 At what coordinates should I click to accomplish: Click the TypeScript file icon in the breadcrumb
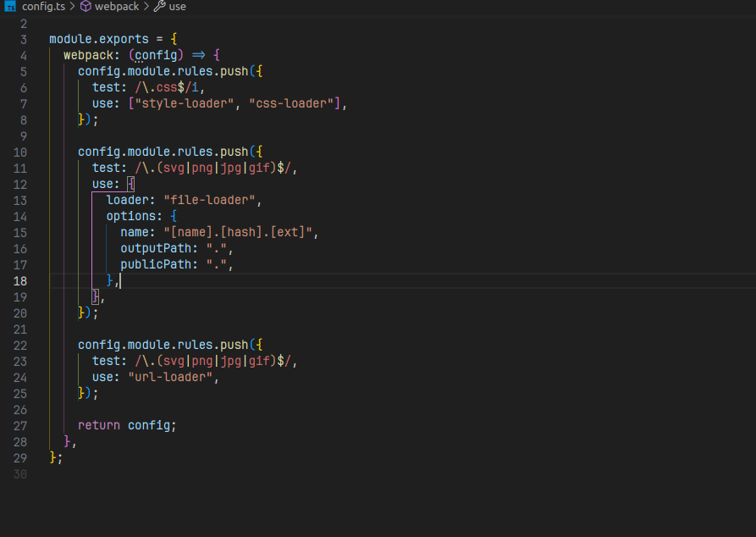tap(11, 7)
